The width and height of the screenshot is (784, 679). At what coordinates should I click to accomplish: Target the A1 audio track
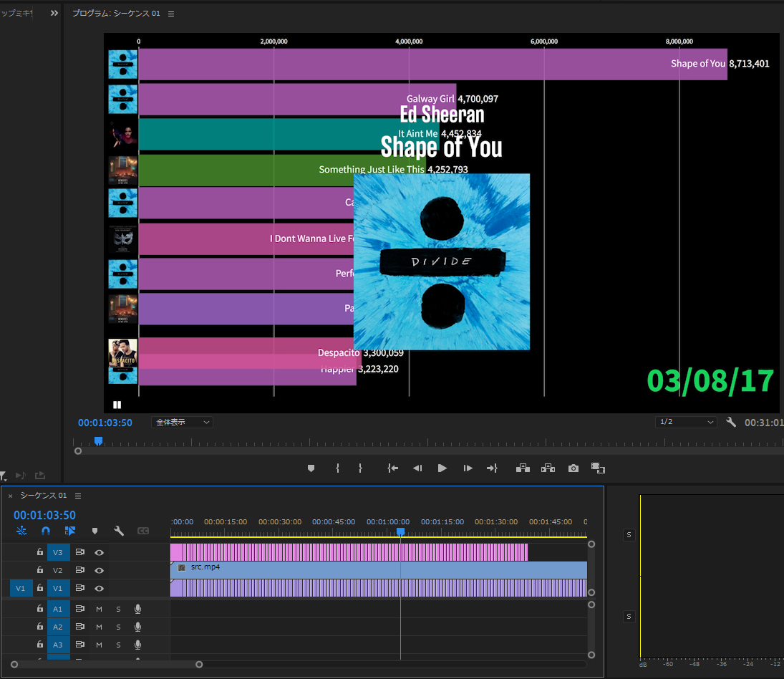(58, 609)
